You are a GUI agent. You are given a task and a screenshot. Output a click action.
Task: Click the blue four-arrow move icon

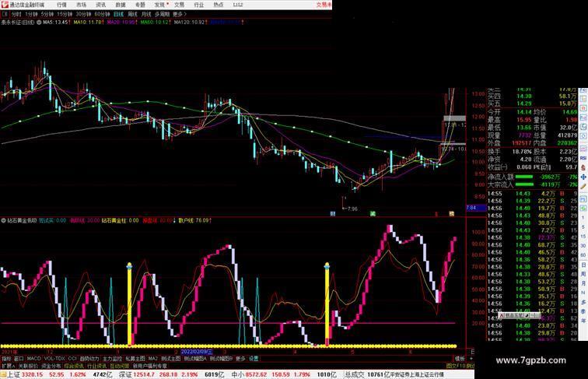pos(583,177)
